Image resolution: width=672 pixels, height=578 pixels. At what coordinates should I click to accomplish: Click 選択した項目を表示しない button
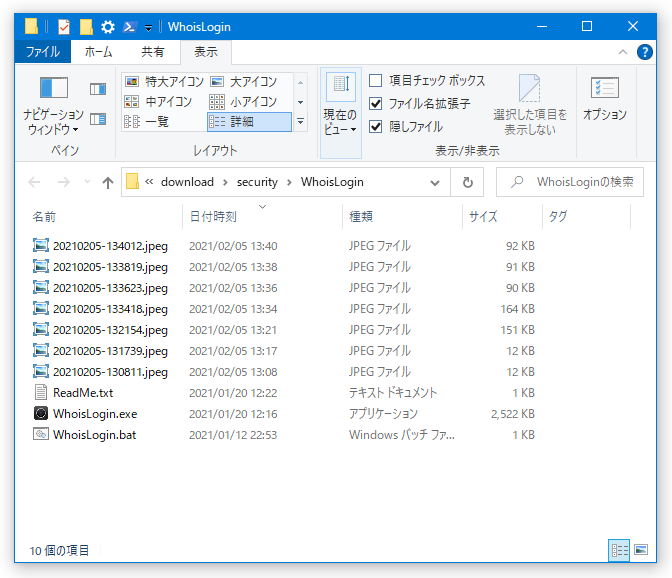[x=530, y=105]
